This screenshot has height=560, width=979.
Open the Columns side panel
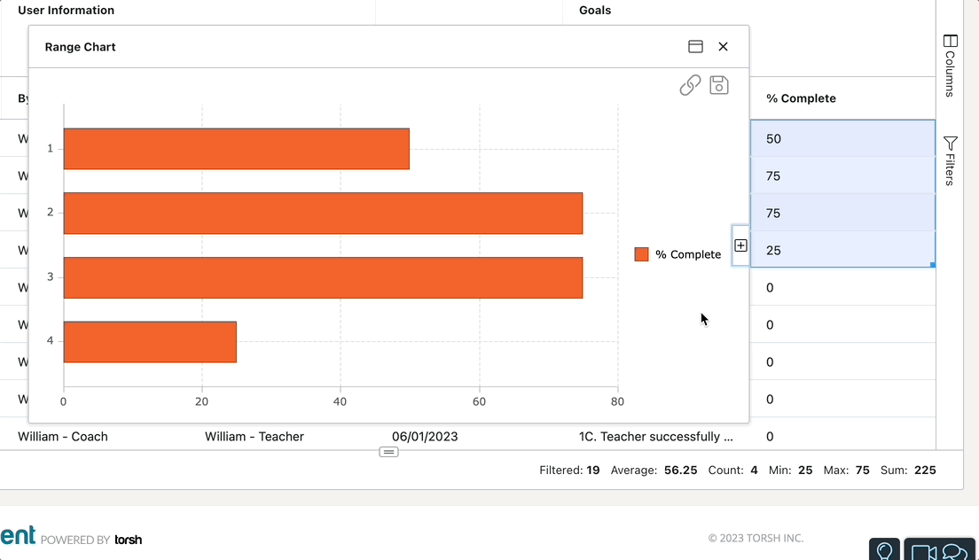(x=950, y=66)
